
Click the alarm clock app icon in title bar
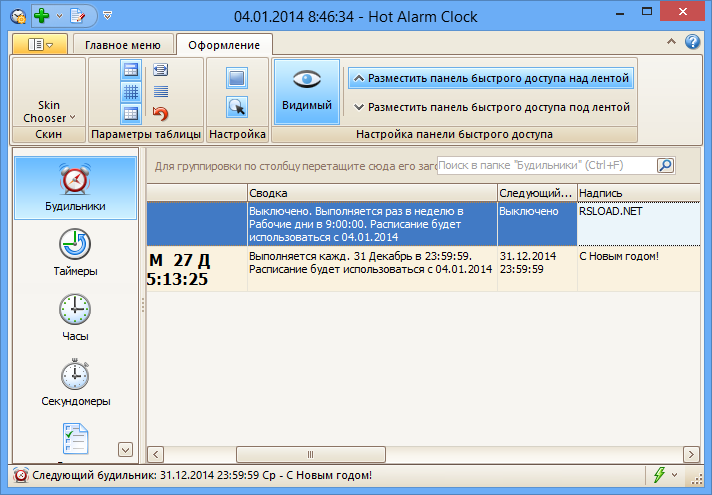[18, 16]
